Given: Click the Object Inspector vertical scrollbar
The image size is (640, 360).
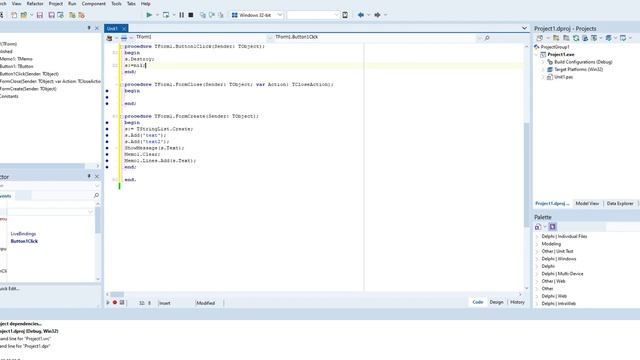Looking at the screenshot, I should coord(98,241).
